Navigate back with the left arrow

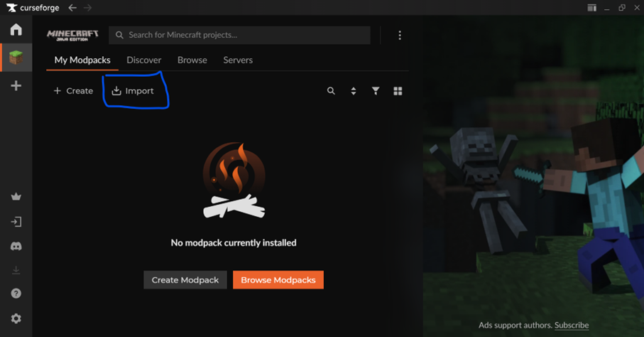tap(72, 8)
